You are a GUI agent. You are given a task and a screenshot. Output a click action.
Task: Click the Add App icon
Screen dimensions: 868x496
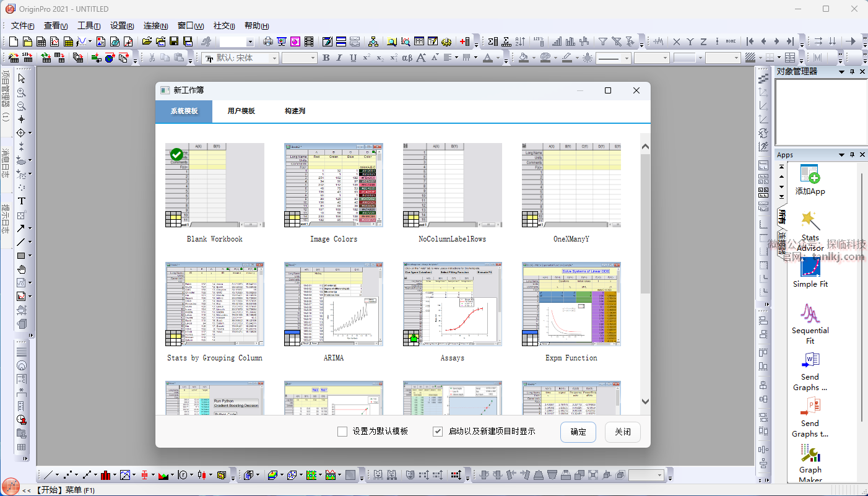coord(810,174)
